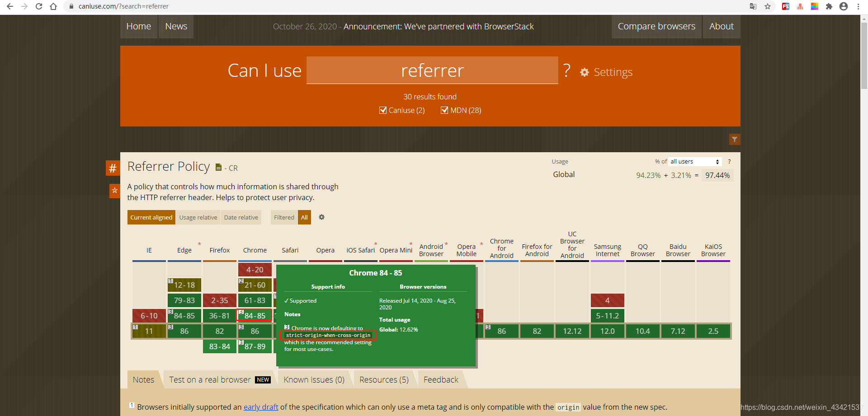Click the browser back arrow
Viewport: 868px width, 416px height.
9,6
